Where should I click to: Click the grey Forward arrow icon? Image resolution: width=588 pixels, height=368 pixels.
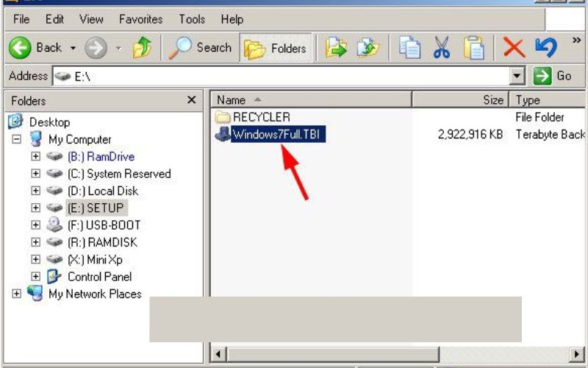[96, 48]
